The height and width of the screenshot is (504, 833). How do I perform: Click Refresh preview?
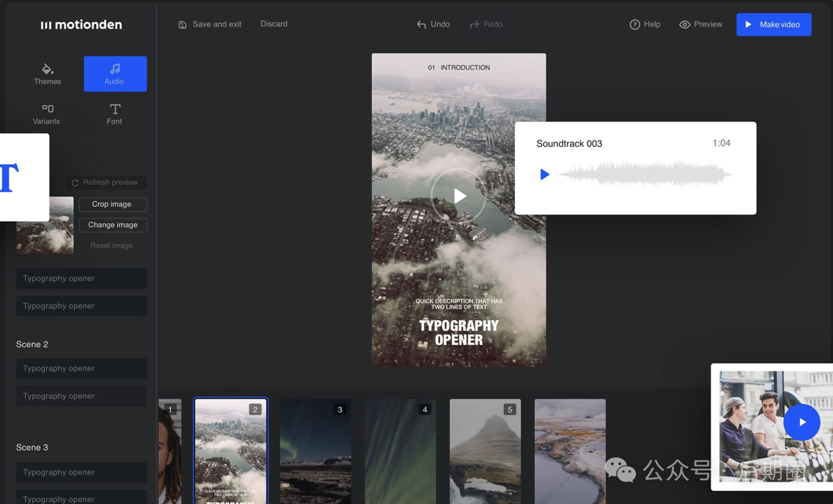[106, 182]
